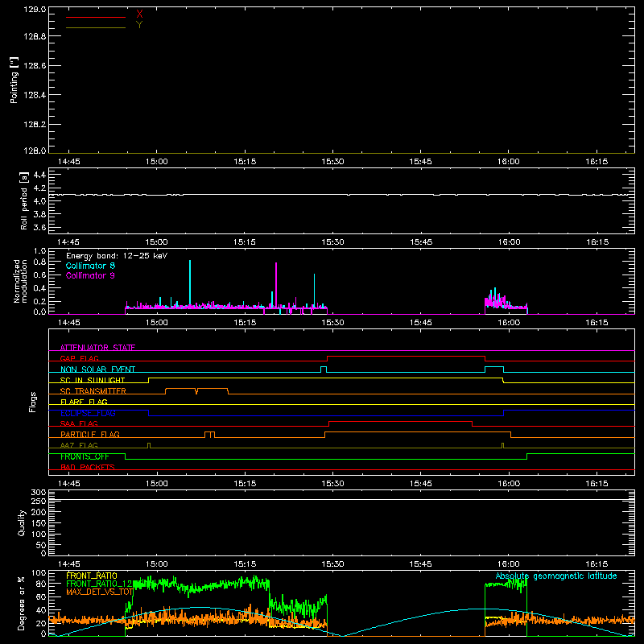Click the ATTENUATOR_STATE flag label

[97, 348]
